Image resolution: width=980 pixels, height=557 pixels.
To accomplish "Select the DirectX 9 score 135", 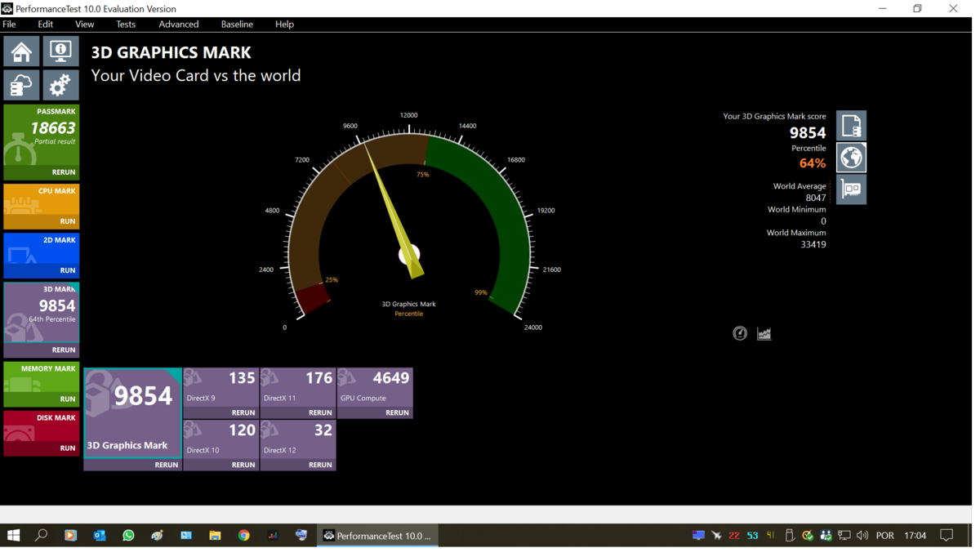I will (x=242, y=378).
